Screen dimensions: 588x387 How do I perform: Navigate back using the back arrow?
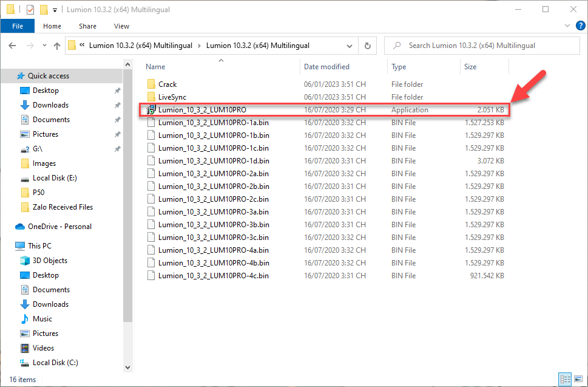tap(13, 46)
